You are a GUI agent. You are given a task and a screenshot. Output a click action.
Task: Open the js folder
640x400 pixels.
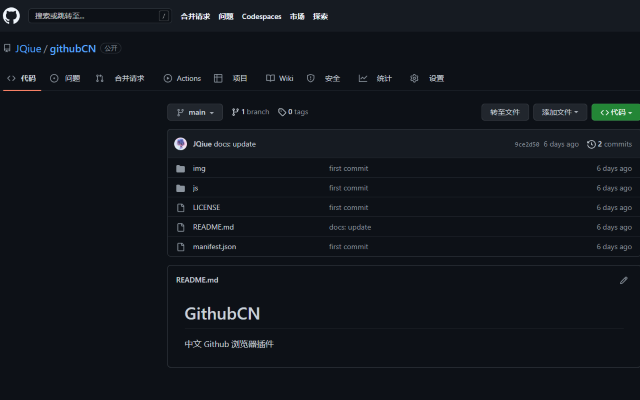[195, 188]
